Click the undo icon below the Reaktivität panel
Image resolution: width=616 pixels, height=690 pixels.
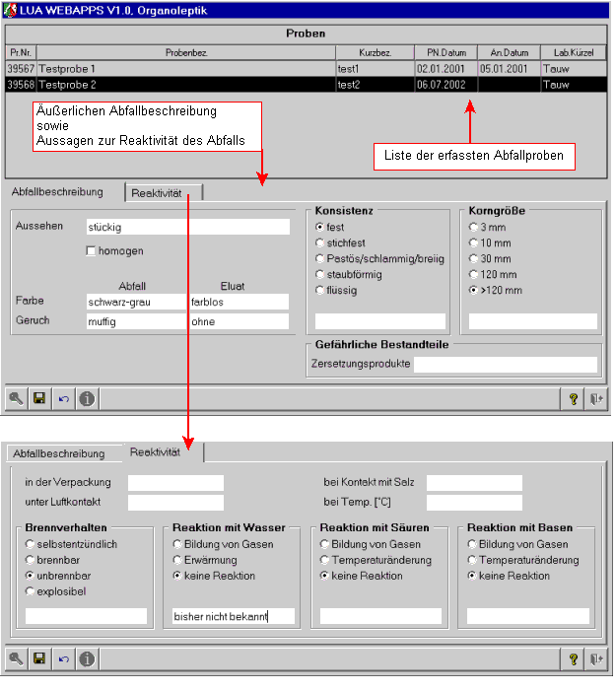63,658
